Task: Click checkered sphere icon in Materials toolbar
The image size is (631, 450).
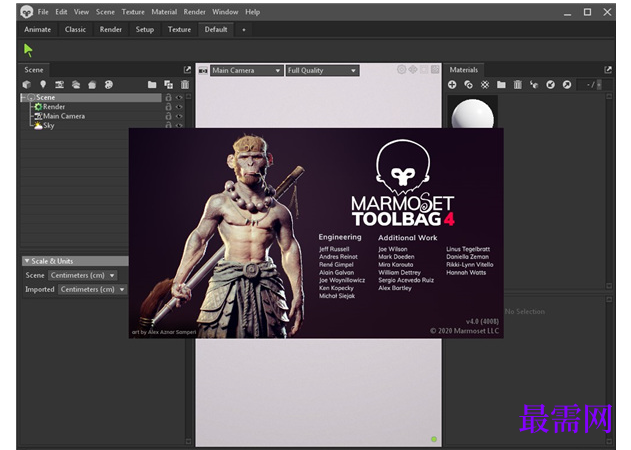Action: [x=485, y=85]
